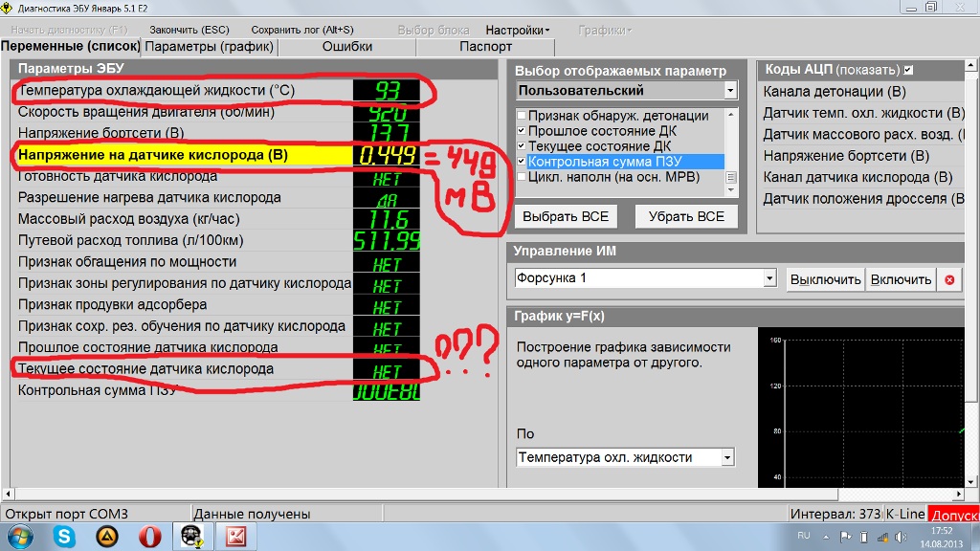
Task: Switch to the Ошибки tab
Action: point(347,46)
